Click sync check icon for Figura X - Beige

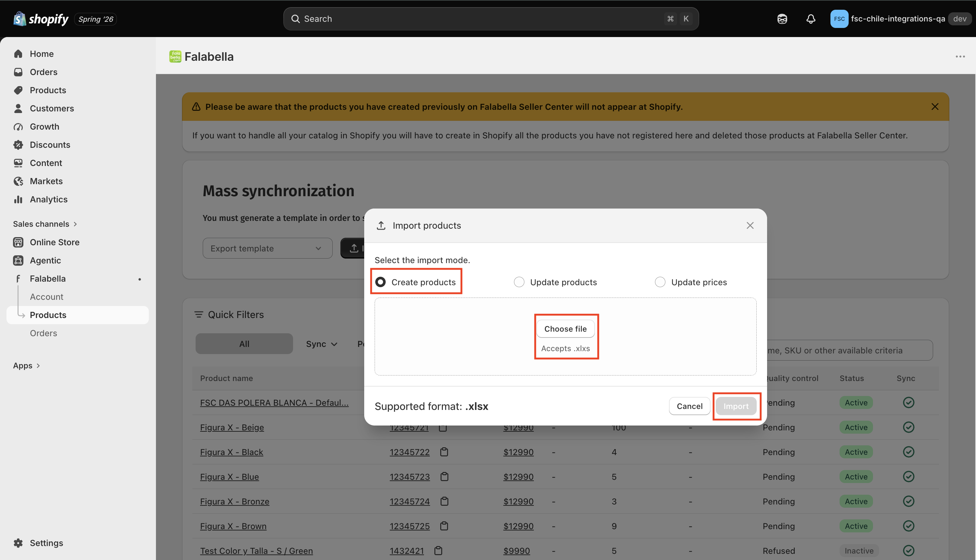[908, 427]
